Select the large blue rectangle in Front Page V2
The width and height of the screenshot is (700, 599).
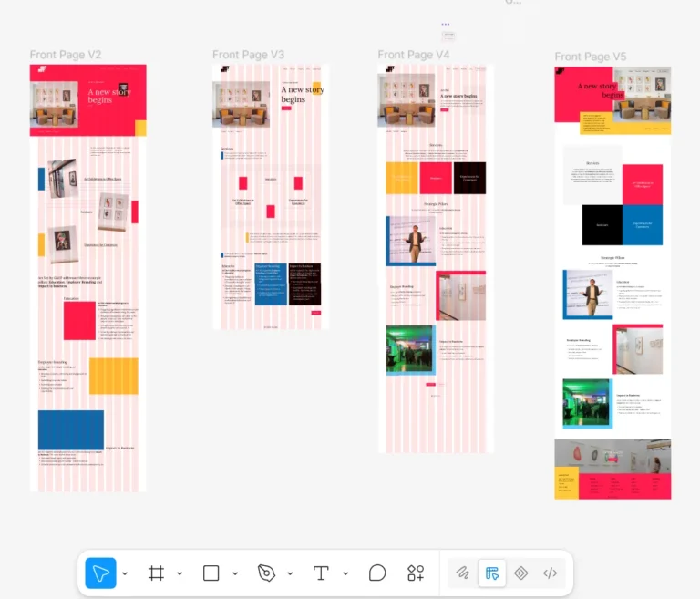click(x=71, y=429)
